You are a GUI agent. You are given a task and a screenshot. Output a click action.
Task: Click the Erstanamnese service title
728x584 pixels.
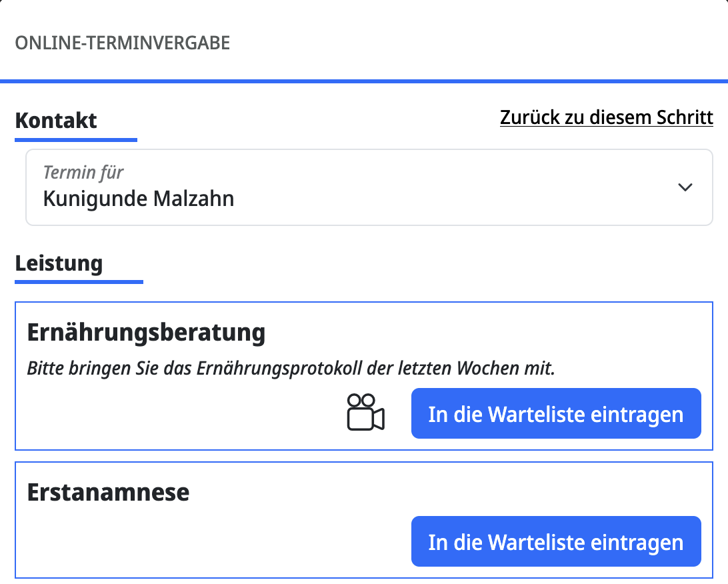(x=108, y=493)
